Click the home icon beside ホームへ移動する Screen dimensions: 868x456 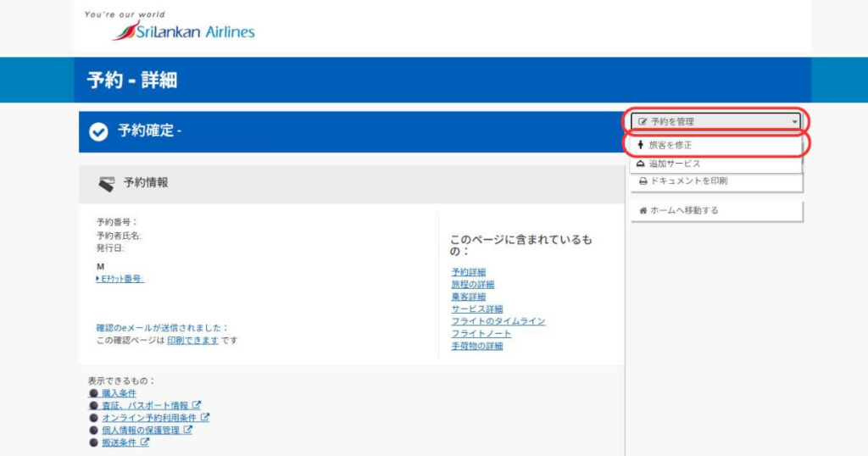point(643,210)
